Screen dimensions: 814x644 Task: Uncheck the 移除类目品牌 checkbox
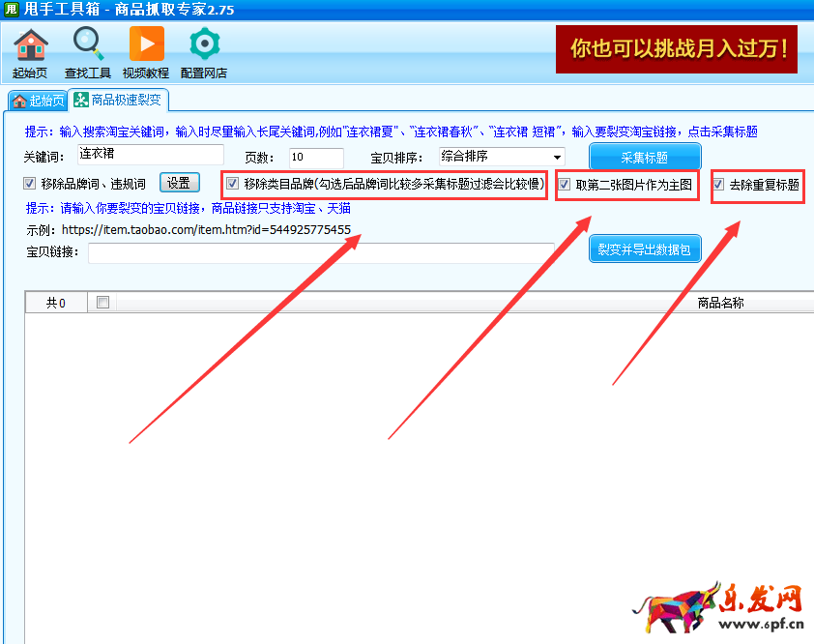point(232,183)
